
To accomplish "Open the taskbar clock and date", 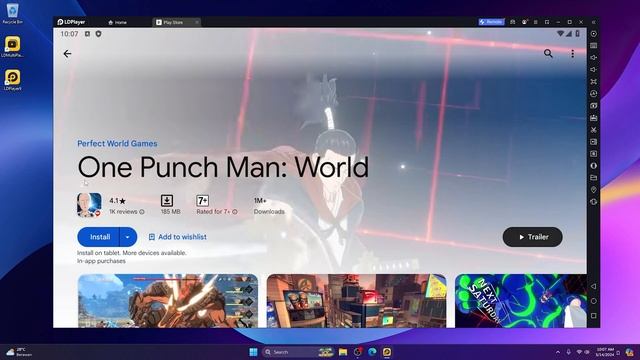I will coord(605,352).
